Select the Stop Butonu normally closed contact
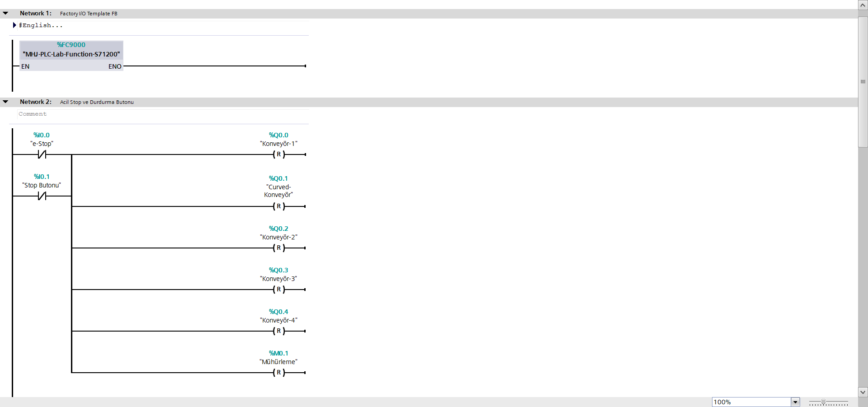This screenshot has width=868, height=407. tap(42, 196)
